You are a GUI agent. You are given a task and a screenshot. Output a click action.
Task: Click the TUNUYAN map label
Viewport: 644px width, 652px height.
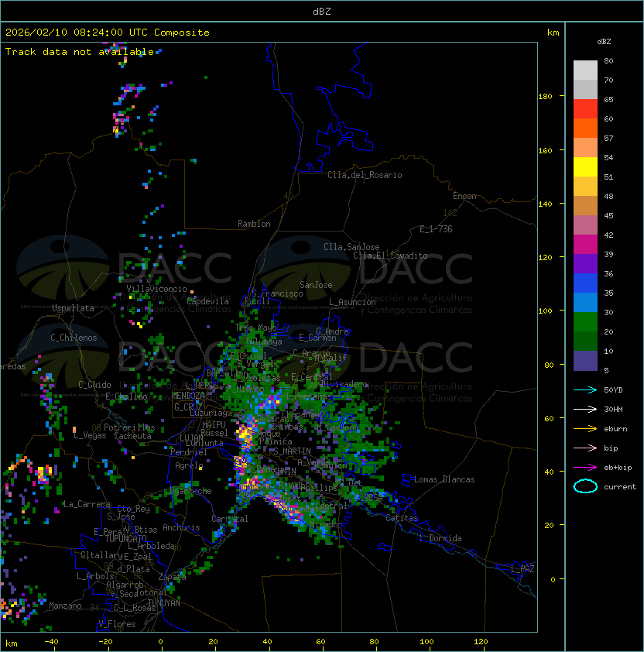click(x=164, y=603)
